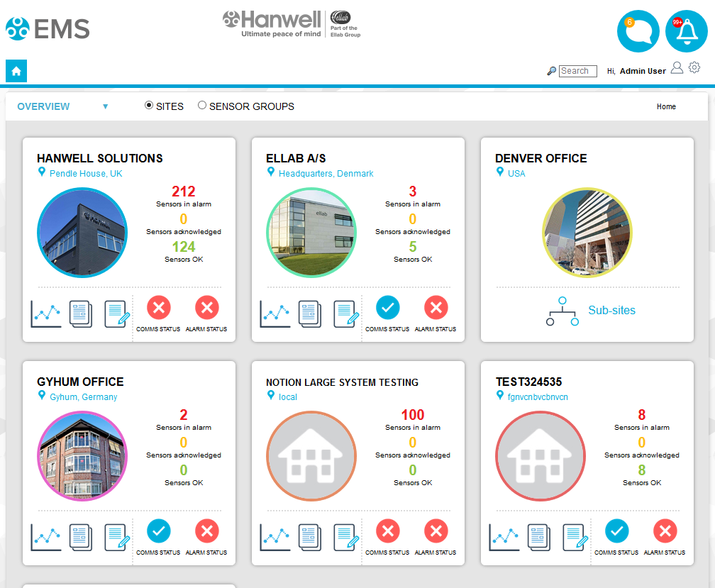This screenshot has height=588, width=715.
Task: Click the 124 Sensors OK count
Action: pos(184,247)
